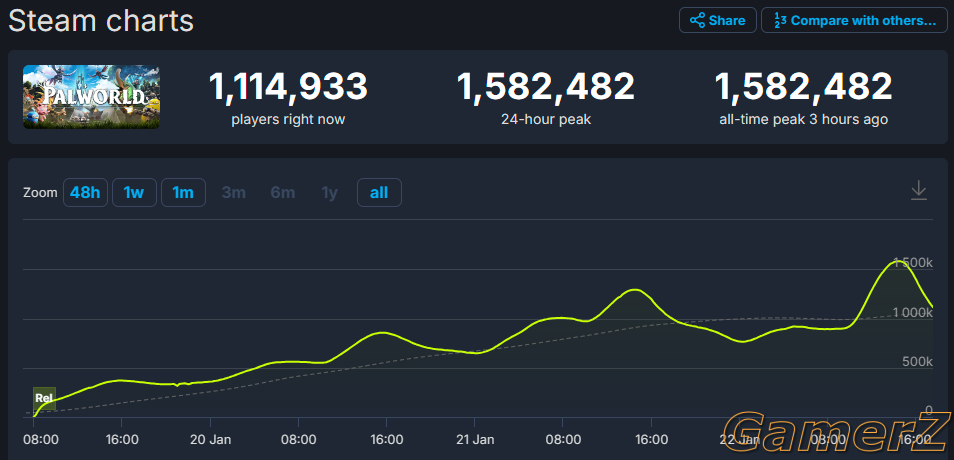Click the 21 Jan axis label
The image size is (954, 460).
point(475,439)
